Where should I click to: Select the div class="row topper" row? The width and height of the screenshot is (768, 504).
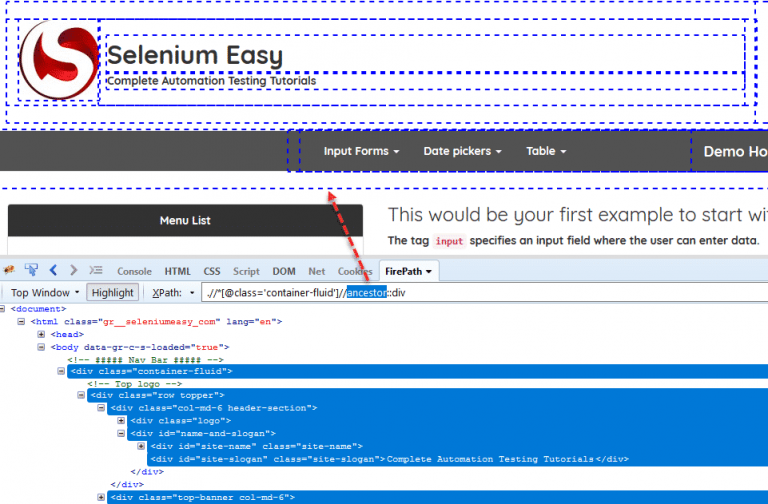428,395
